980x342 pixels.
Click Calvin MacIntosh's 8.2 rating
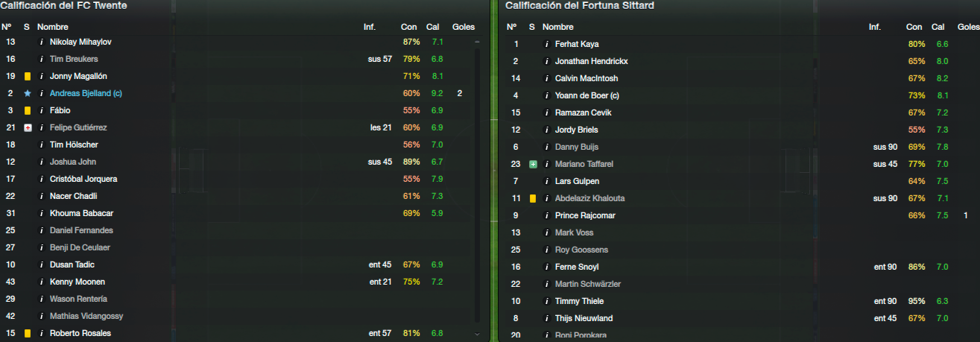[942, 78]
